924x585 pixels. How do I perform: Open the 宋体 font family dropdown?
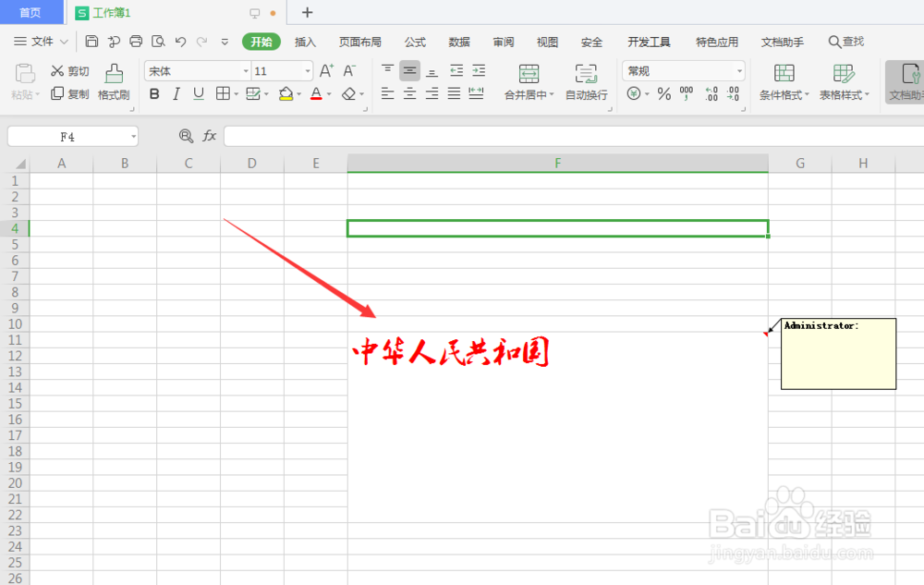[245, 70]
